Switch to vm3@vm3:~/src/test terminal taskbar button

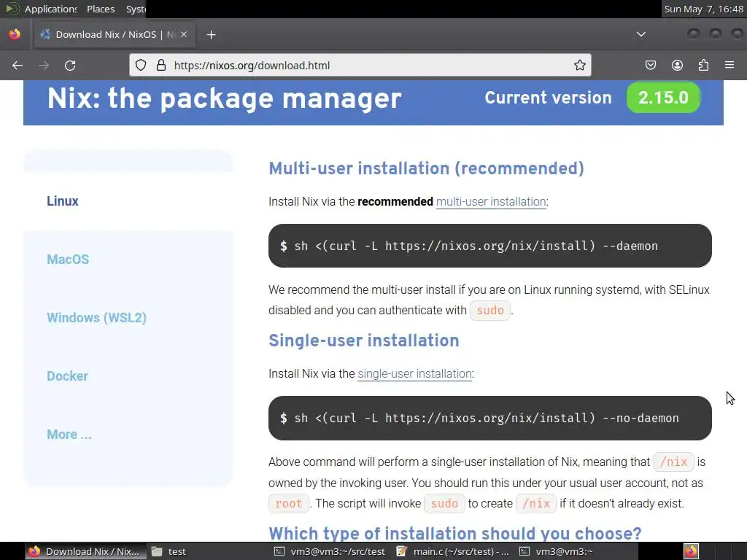pos(330,551)
